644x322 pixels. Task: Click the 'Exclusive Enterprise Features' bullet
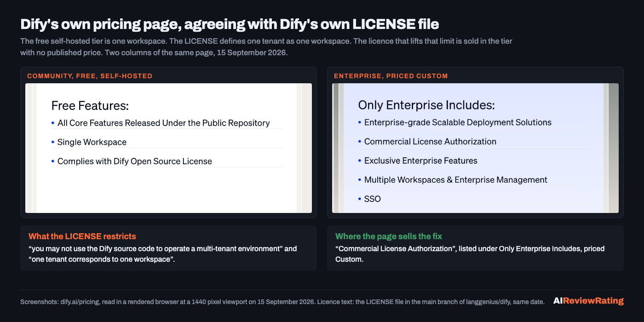point(420,161)
